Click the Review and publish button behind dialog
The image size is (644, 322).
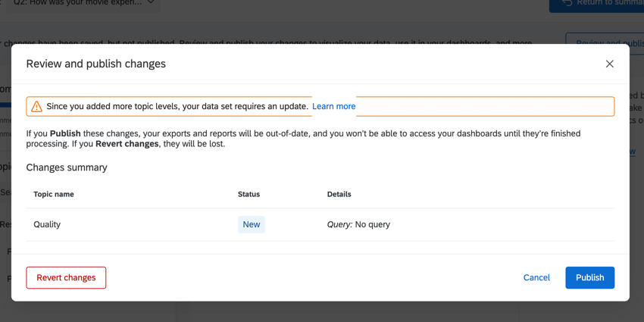[605, 43]
